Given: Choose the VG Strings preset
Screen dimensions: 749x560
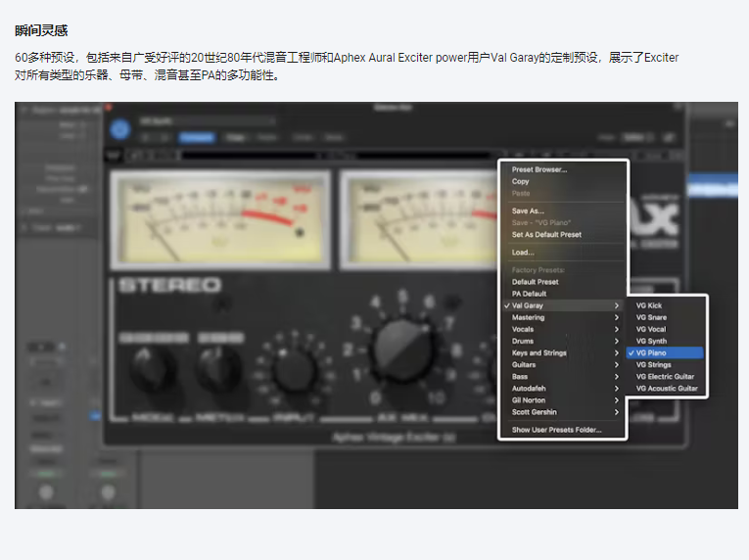Looking at the screenshot, I should click(x=653, y=364).
